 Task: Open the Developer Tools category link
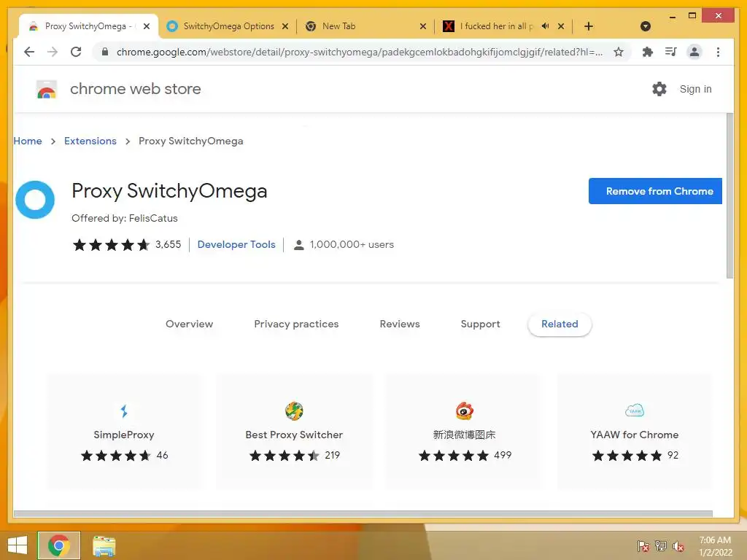point(236,244)
